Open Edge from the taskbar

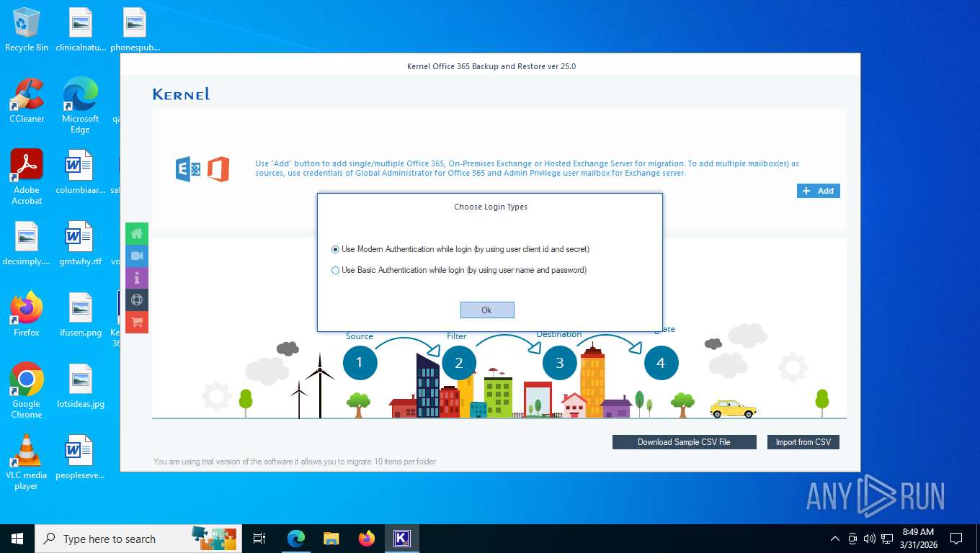coord(295,539)
